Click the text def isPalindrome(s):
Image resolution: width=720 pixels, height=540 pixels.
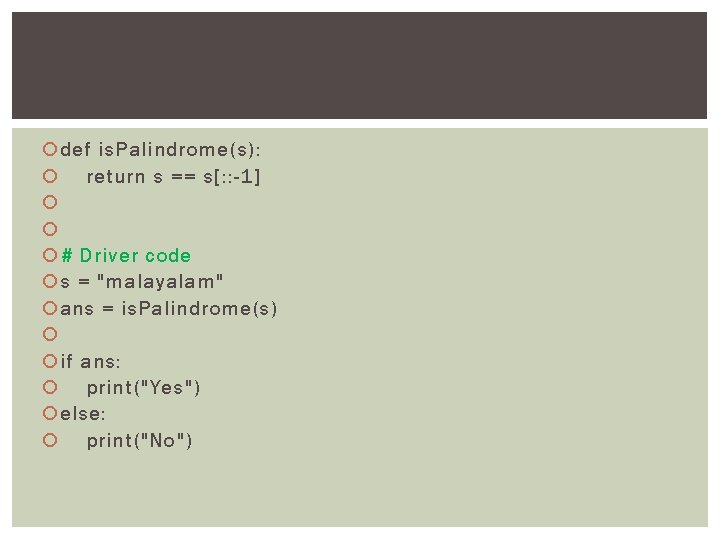160,150
